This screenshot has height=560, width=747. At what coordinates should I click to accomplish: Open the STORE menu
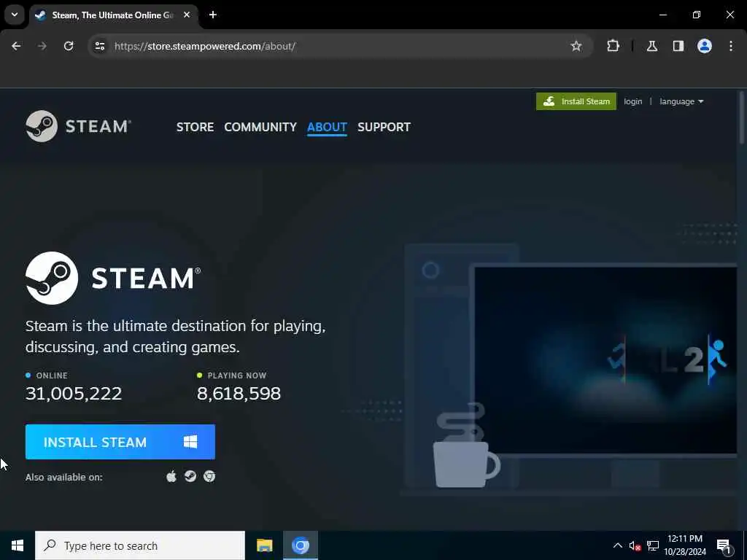[x=195, y=127]
